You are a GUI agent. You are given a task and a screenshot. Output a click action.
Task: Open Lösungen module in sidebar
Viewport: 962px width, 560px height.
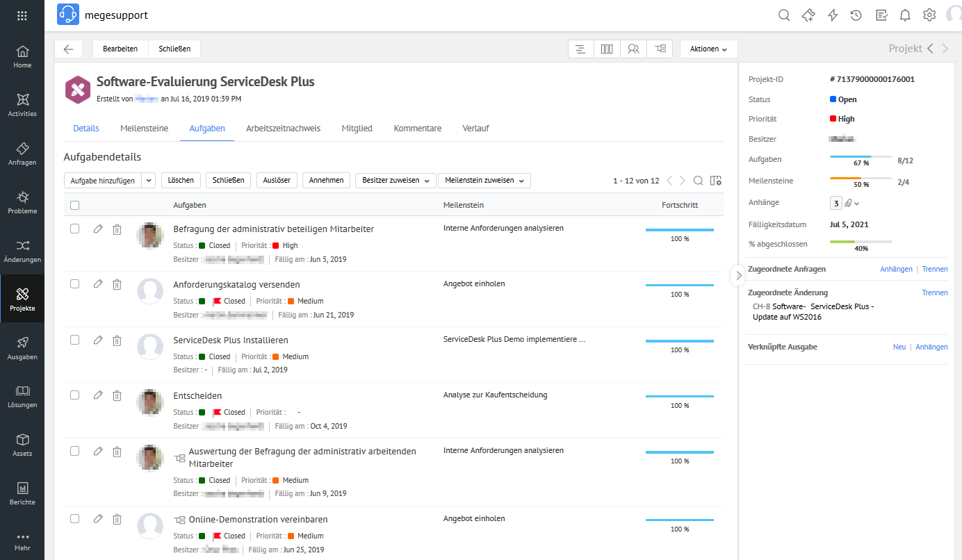coord(22,397)
